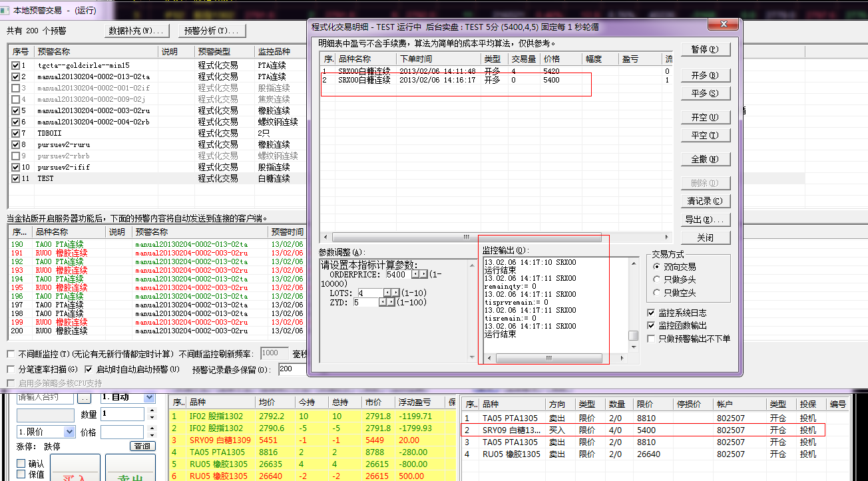Click the 全撤(N) button
The width and height of the screenshot is (868, 481).
[705, 159]
